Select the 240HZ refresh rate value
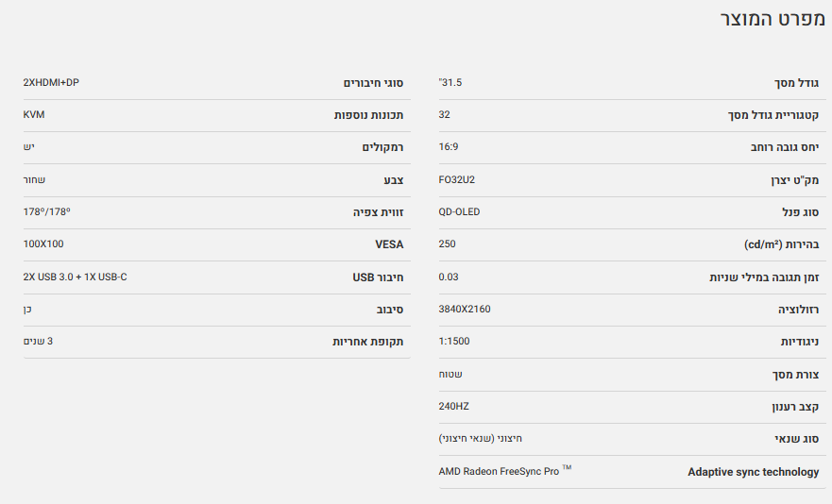The height and width of the screenshot is (504, 832). 454,407
